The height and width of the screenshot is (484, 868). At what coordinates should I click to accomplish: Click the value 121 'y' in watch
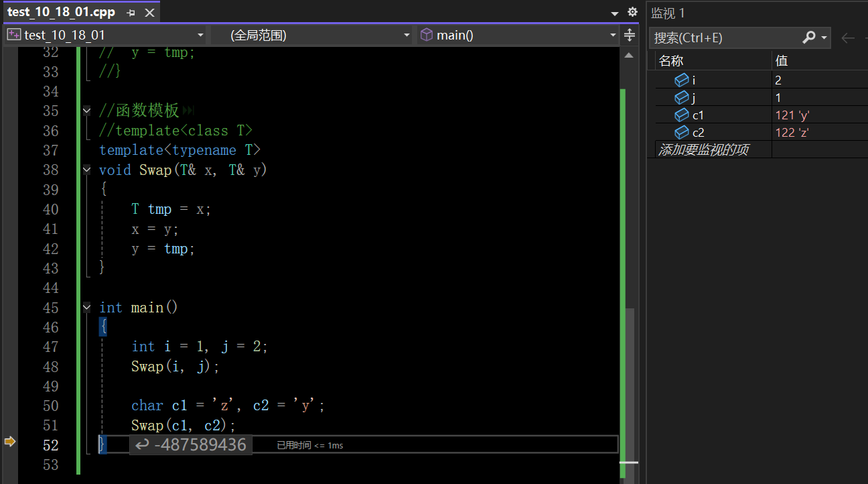(x=792, y=115)
